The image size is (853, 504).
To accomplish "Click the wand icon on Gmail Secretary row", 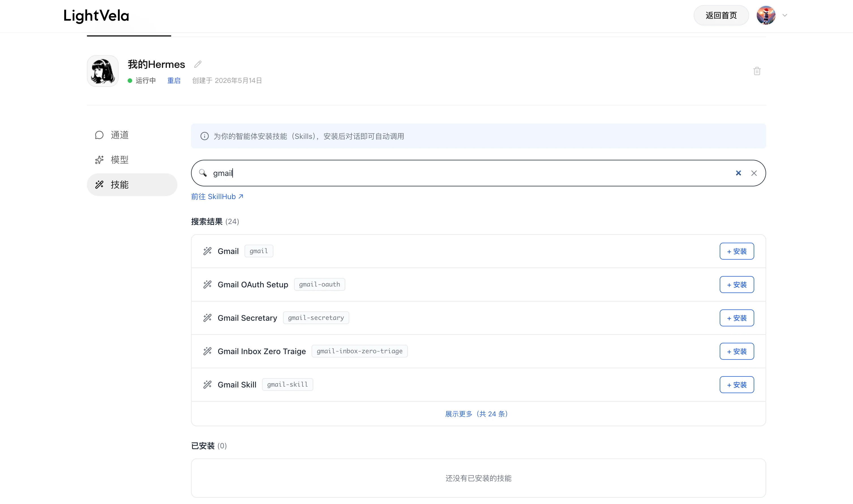I will pyautogui.click(x=207, y=318).
